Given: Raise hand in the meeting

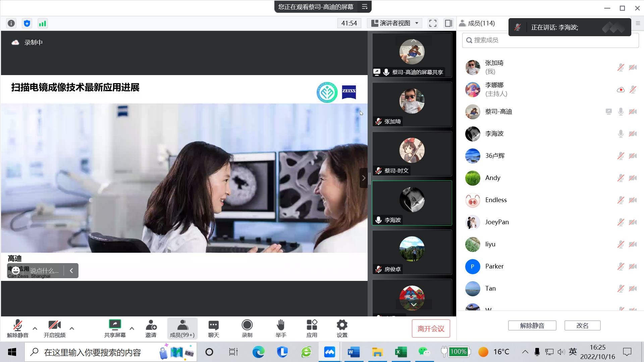Looking at the screenshot, I should pos(281,328).
